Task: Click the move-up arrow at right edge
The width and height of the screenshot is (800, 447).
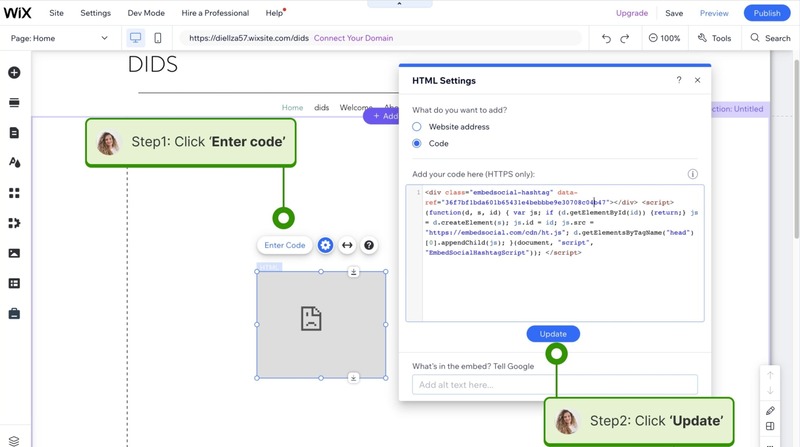Action: (770, 375)
